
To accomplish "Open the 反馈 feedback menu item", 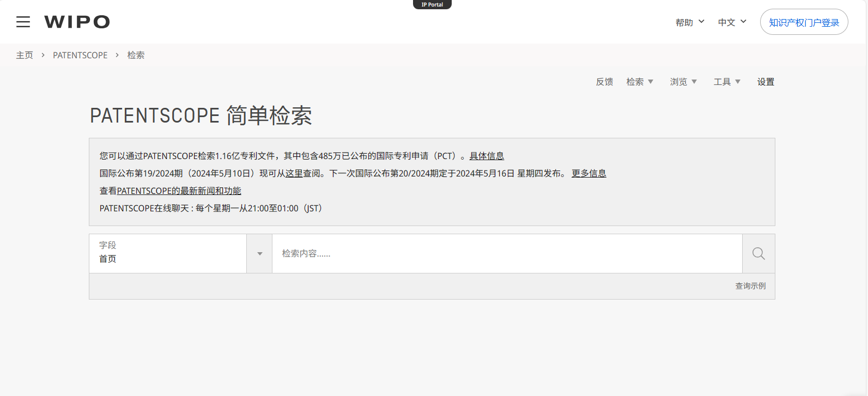I will click(604, 82).
